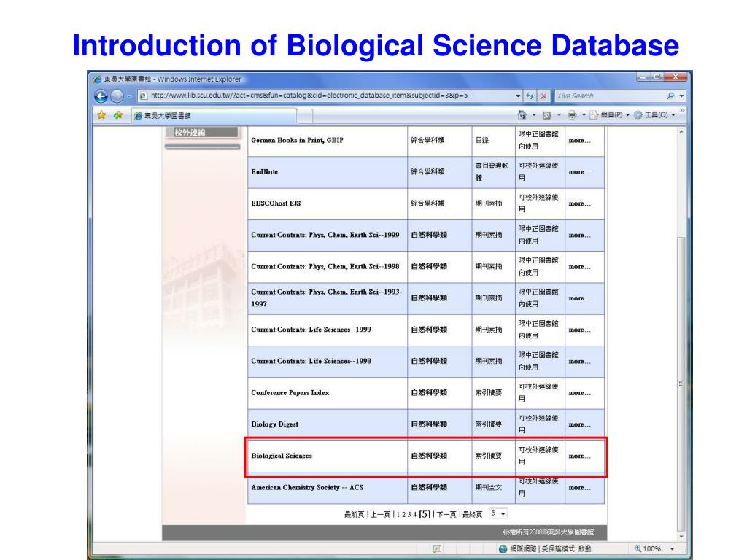Click the vertical scrollbar thumb
The width and height of the screenshot is (747, 560).
point(681,383)
